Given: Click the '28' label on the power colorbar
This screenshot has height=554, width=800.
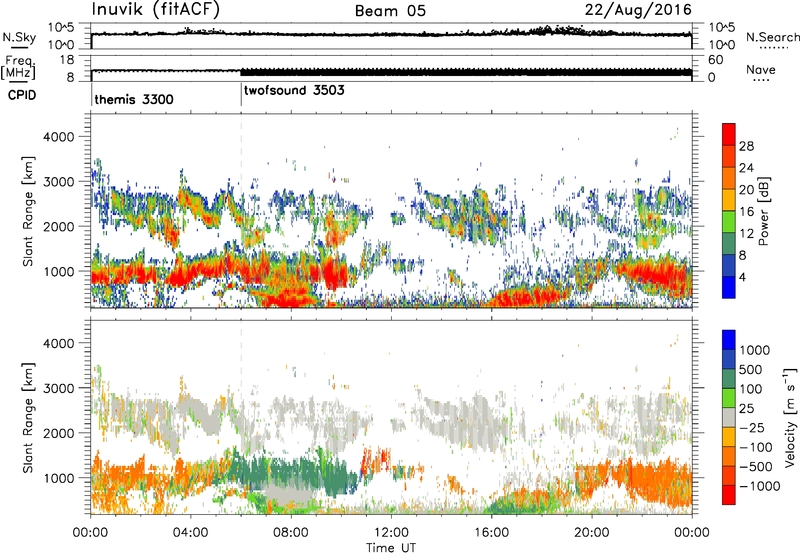Looking at the screenshot, I should (746, 146).
